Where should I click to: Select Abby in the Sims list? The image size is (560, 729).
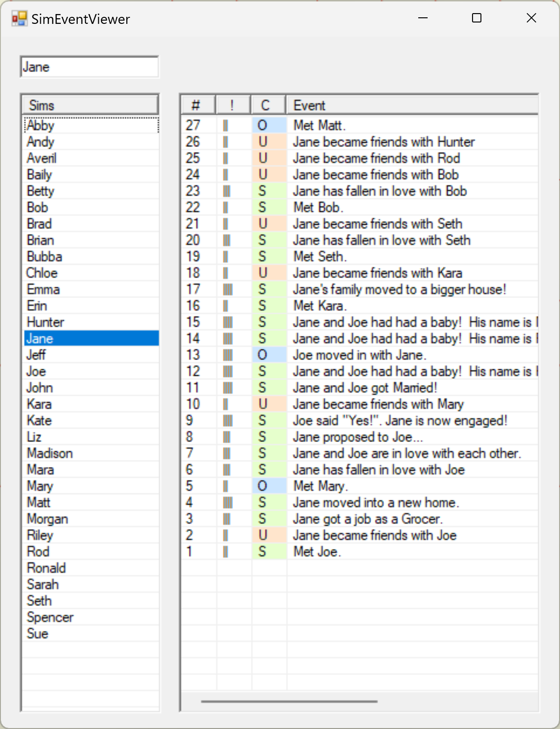tap(91, 125)
